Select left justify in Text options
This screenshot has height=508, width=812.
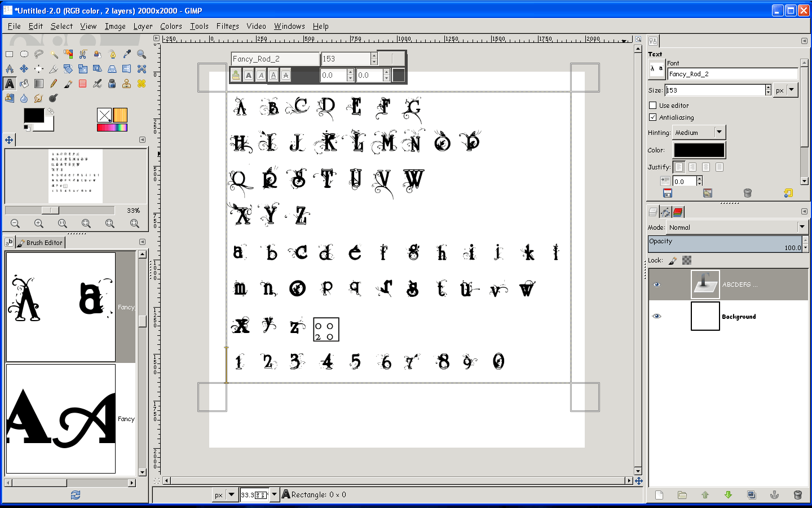coord(679,167)
